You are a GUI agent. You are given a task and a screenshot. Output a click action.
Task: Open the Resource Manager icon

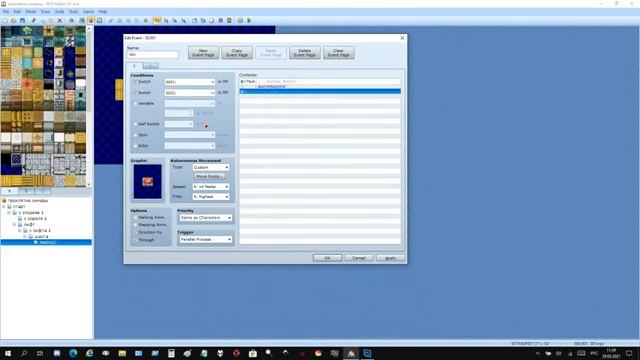click(x=203, y=20)
